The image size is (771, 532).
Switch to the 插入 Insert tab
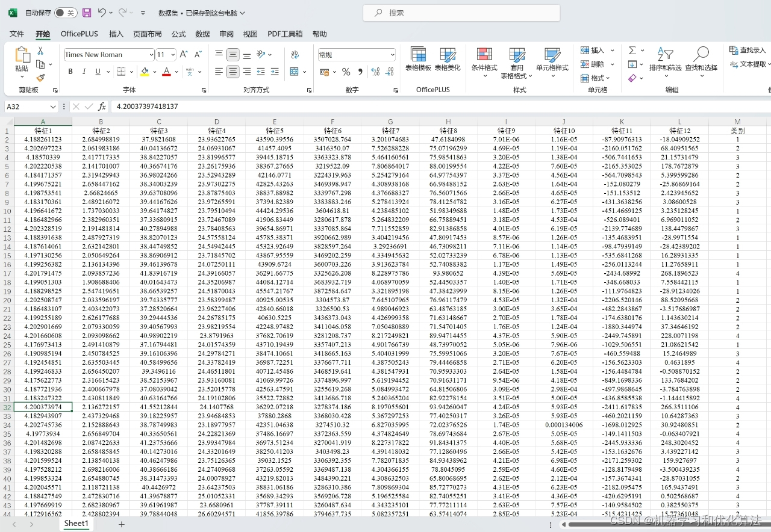click(x=116, y=34)
